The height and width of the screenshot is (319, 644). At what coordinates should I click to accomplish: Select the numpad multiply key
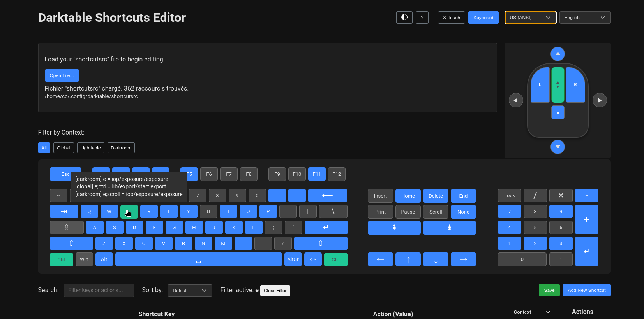point(561,196)
